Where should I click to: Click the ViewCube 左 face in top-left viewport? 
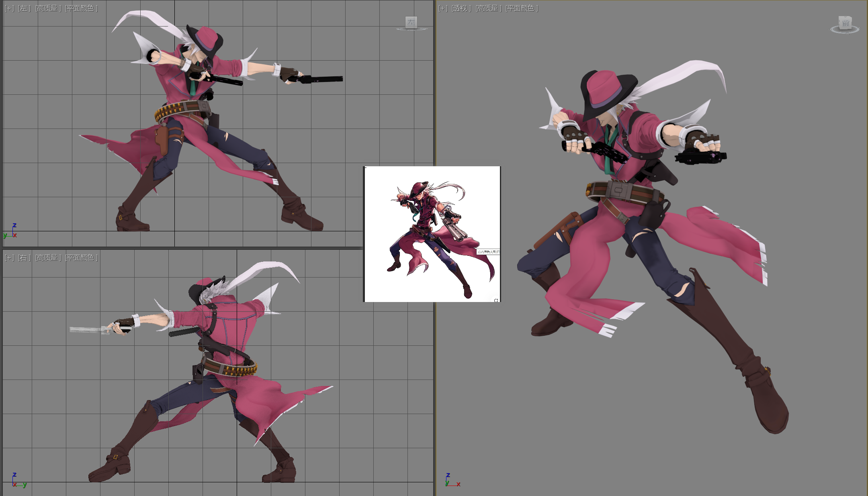tap(411, 22)
